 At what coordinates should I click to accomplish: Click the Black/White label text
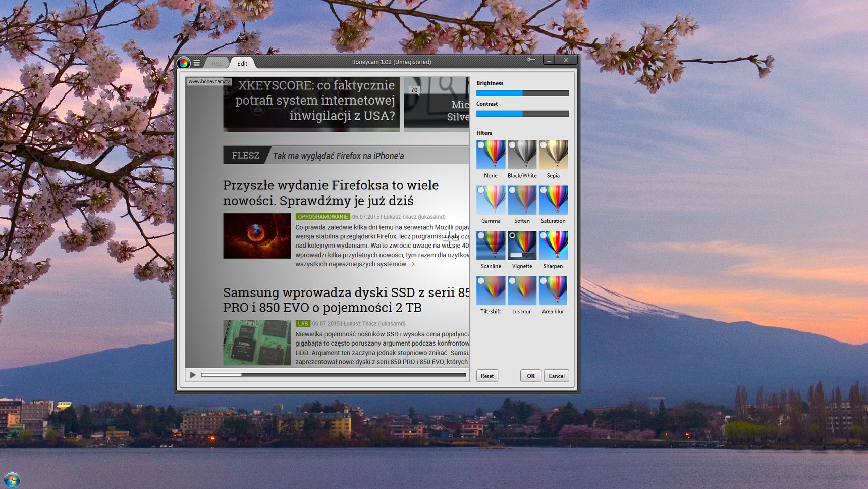click(x=522, y=176)
